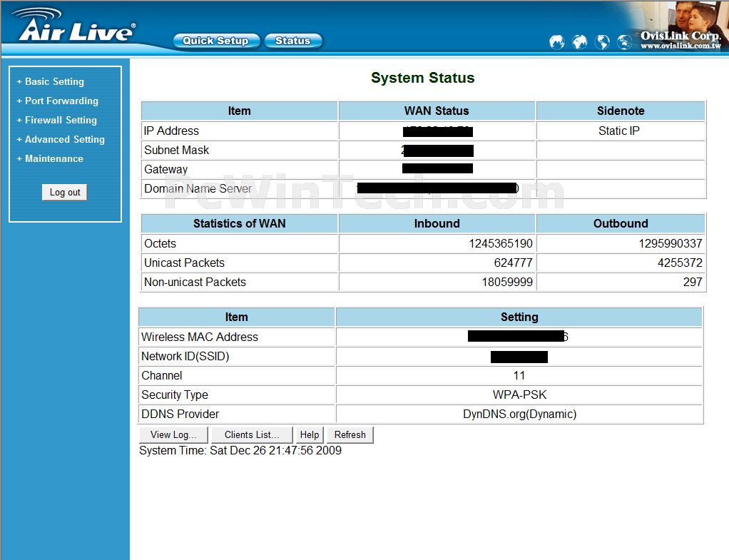Click the first globe icon in header
Viewport: 729px width, 560px height.
(556, 42)
